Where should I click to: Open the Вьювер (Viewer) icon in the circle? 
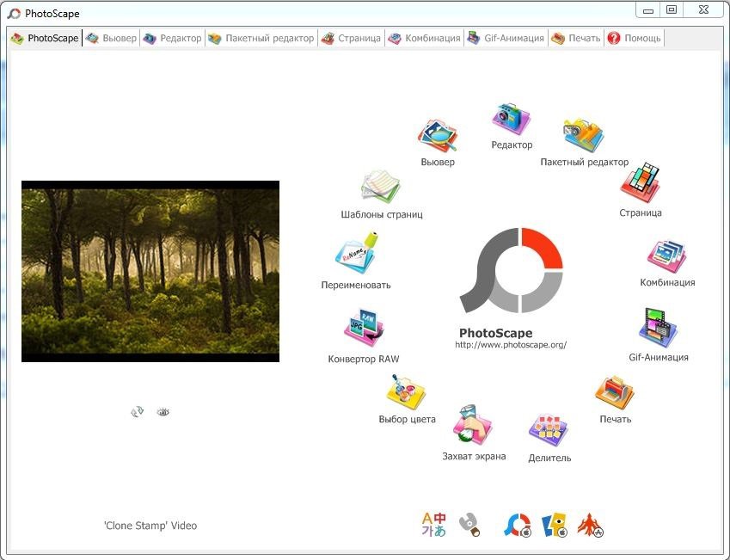click(438, 136)
